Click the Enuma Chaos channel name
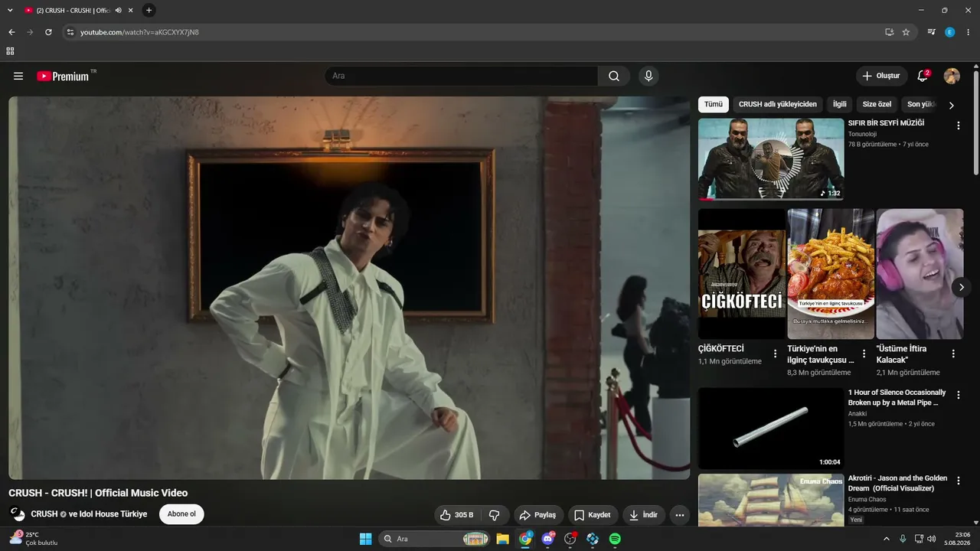This screenshot has width=980, height=551. coord(867,499)
